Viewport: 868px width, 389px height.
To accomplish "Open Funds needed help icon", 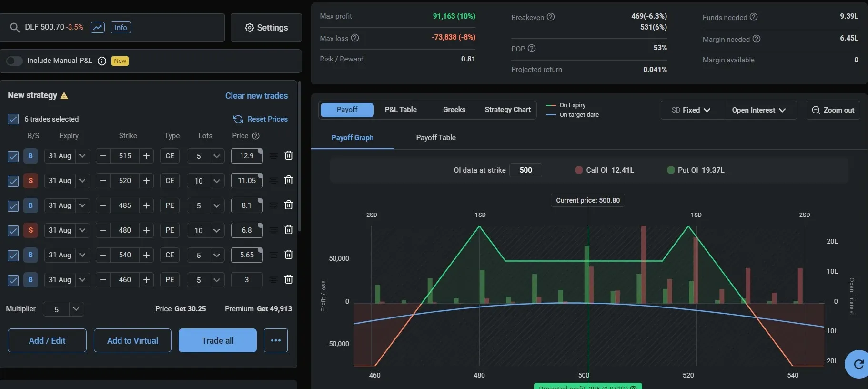I will click(x=754, y=17).
